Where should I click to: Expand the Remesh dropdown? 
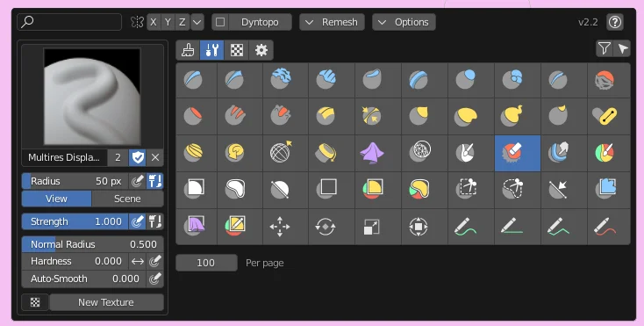[332, 22]
